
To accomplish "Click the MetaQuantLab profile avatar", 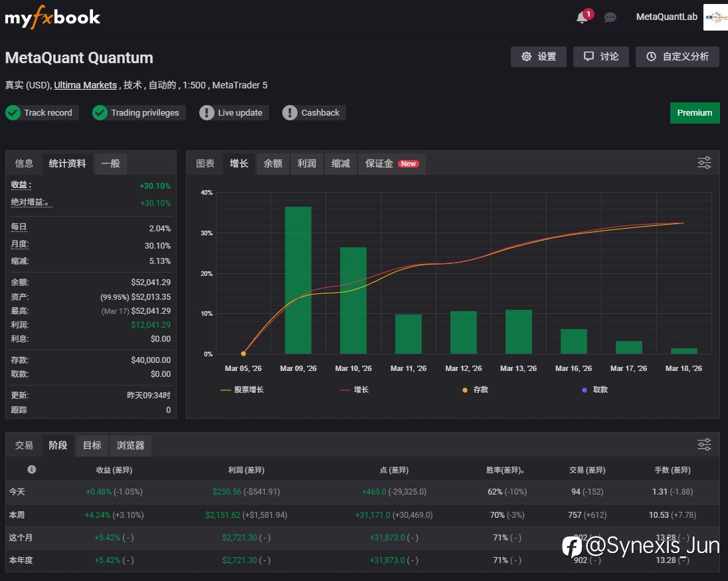I will coord(715,17).
